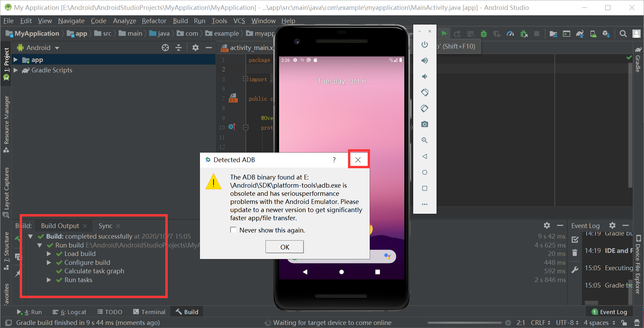
Task: Collapse 'Build: completed successfully' node
Action: (x=31, y=236)
